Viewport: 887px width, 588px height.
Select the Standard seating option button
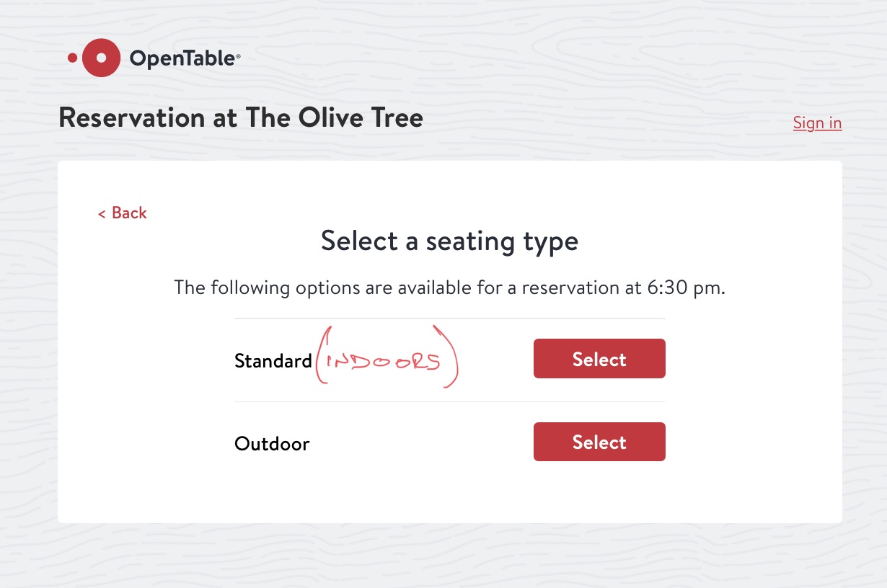click(x=599, y=359)
